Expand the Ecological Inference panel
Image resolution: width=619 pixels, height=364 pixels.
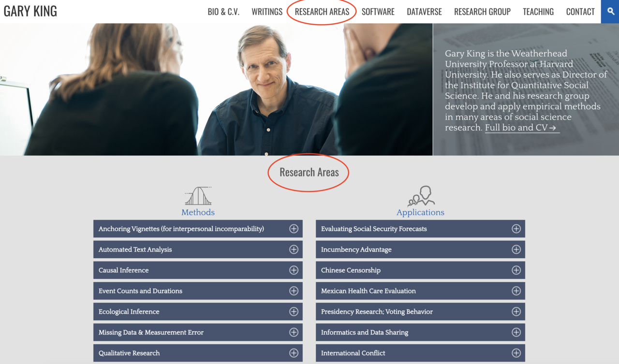[197, 312]
